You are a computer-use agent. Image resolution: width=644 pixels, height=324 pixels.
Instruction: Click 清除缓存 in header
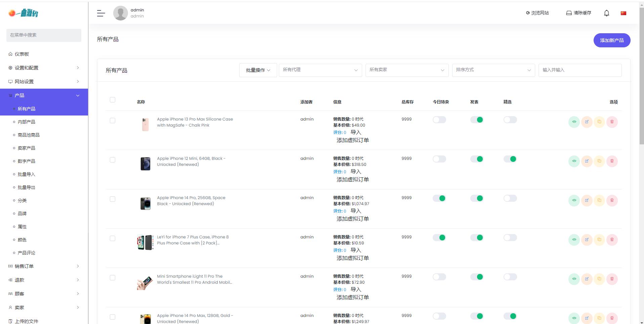click(578, 13)
